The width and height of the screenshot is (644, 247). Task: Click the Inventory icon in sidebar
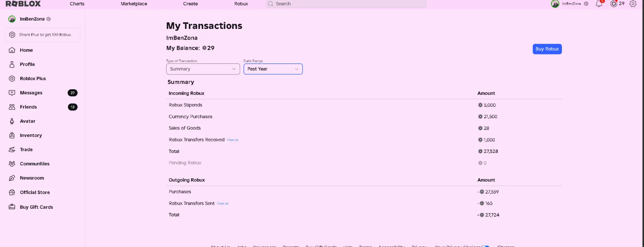pos(12,135)
